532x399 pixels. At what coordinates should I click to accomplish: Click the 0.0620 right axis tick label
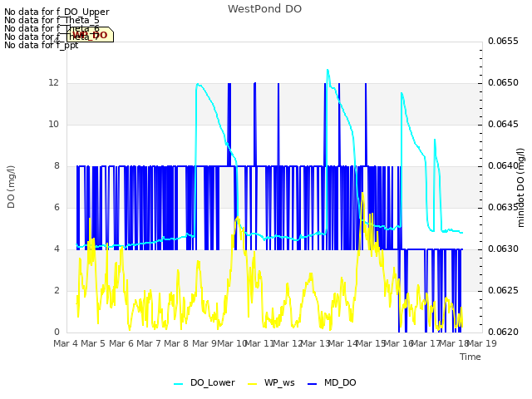click(x=503, y=332)
